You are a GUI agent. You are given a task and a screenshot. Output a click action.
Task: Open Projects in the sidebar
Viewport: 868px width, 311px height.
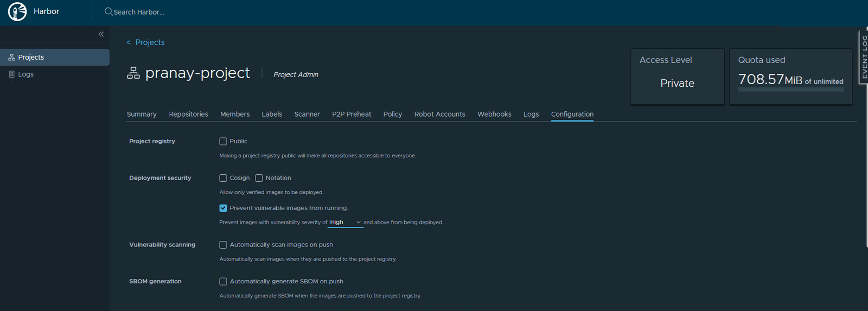coord(55,57)
